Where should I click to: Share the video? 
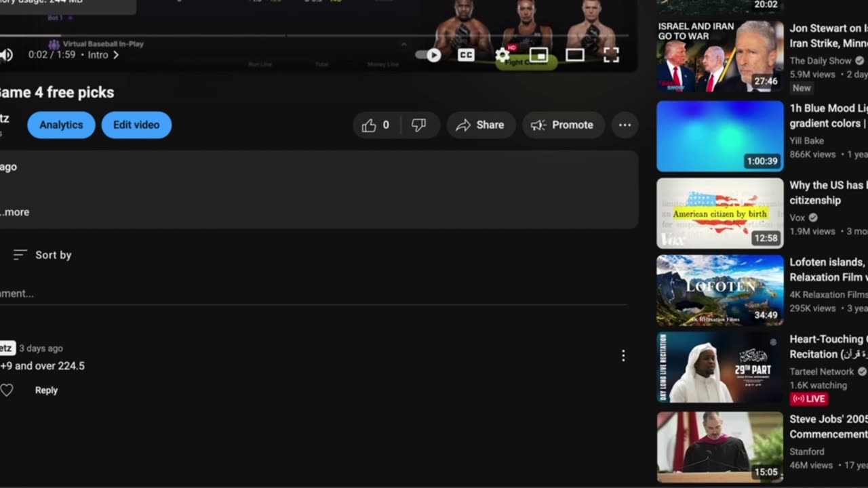click(x=480, y=125)
